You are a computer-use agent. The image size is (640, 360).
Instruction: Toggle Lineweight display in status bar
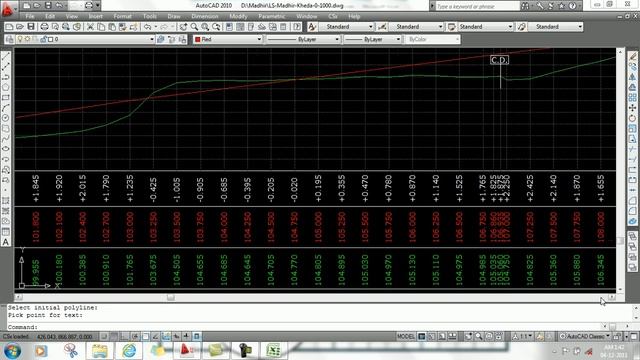186,336
